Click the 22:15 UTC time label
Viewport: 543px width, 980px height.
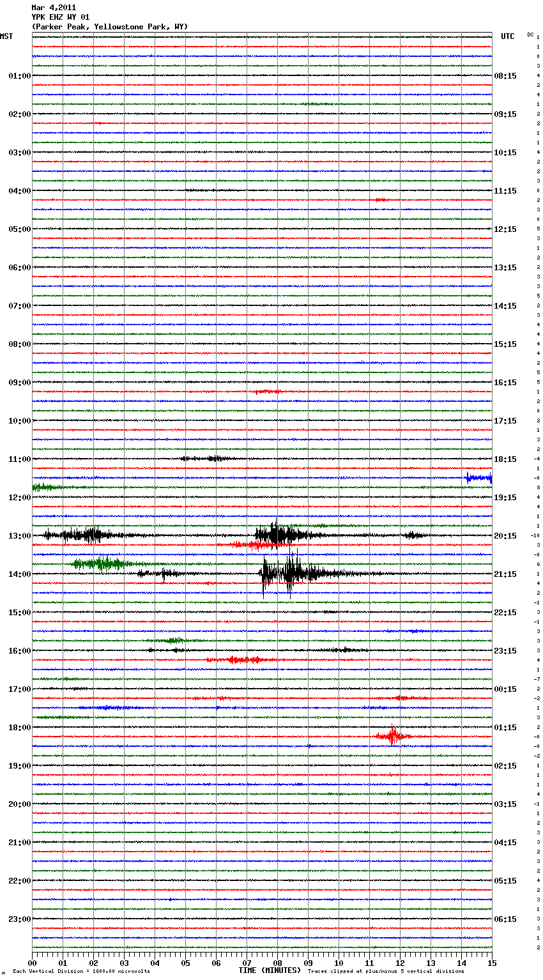(505, 613)
